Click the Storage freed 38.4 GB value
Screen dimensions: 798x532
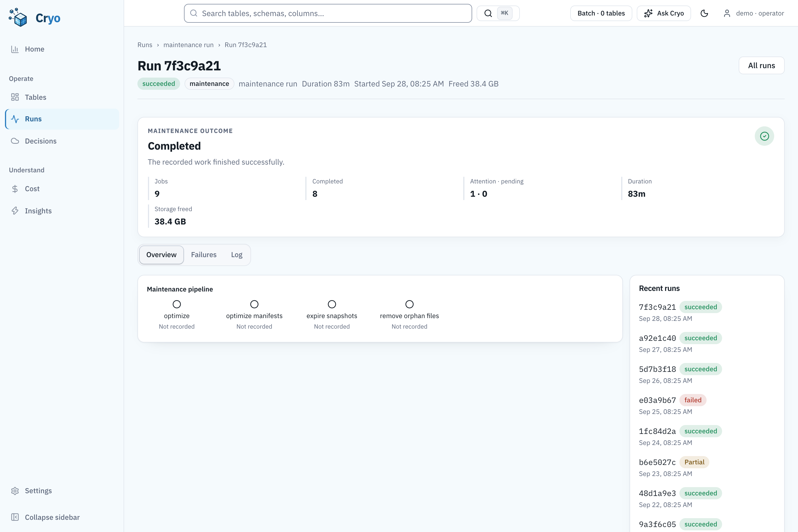(x=170, y=222)
